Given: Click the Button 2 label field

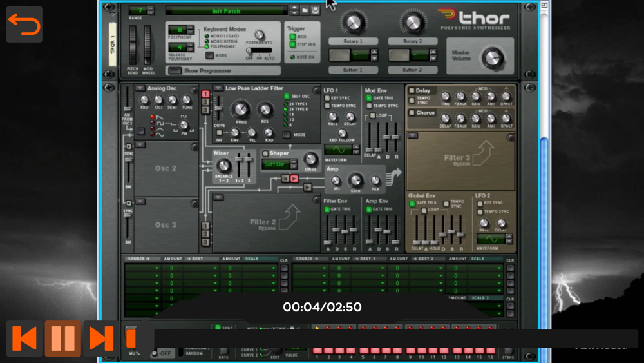Looking at the screenshot, I should (x=413, y=70).
